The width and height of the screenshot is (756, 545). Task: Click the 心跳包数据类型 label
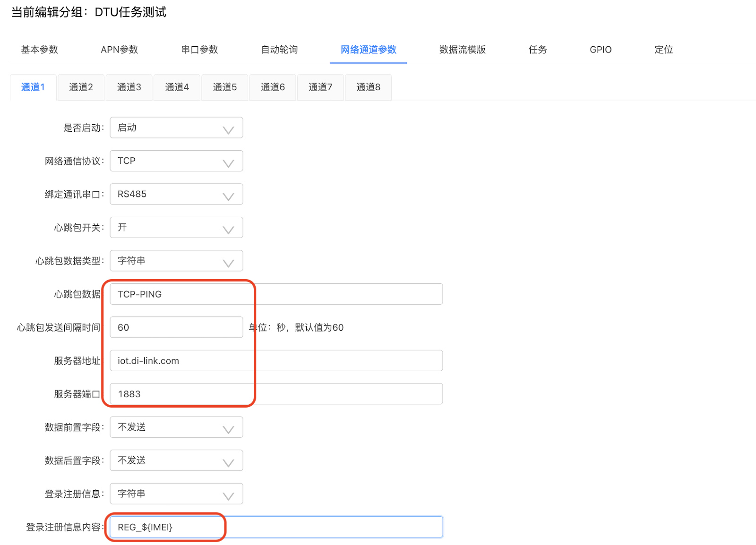69,261
